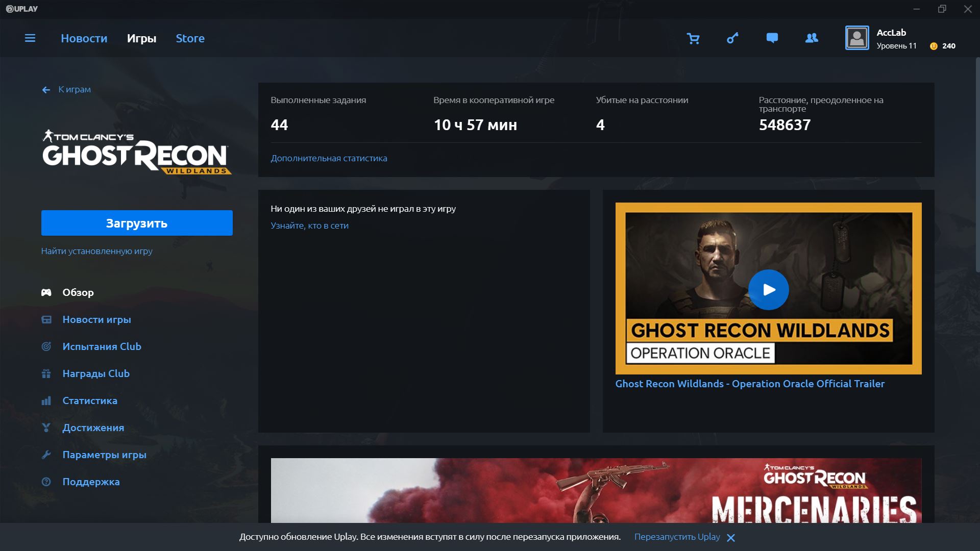Click the Статистика bar chart icon

tap(46, 400)
